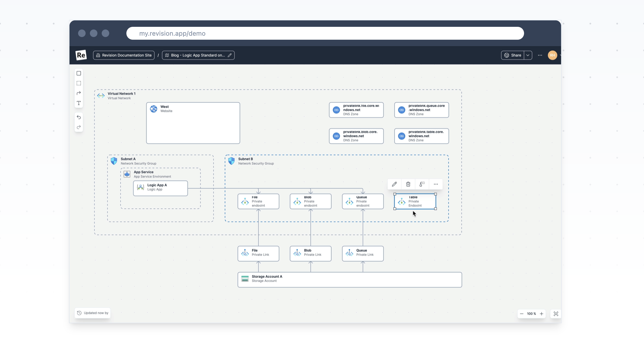This screenshot has width=644, height=338.
Task: Click the Share button
Action: click(513, 55)
